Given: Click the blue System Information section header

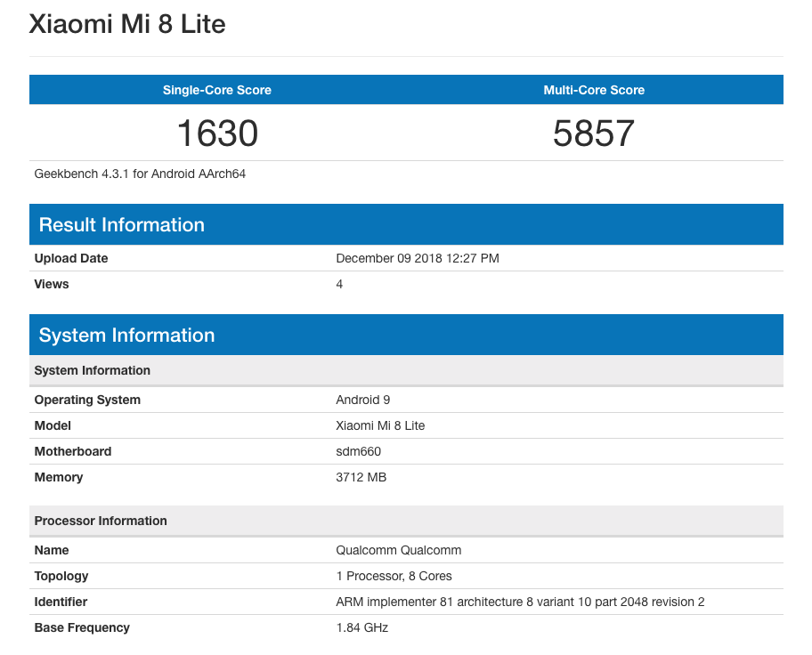Looking at the screenshot, I should tap(126, 336).
